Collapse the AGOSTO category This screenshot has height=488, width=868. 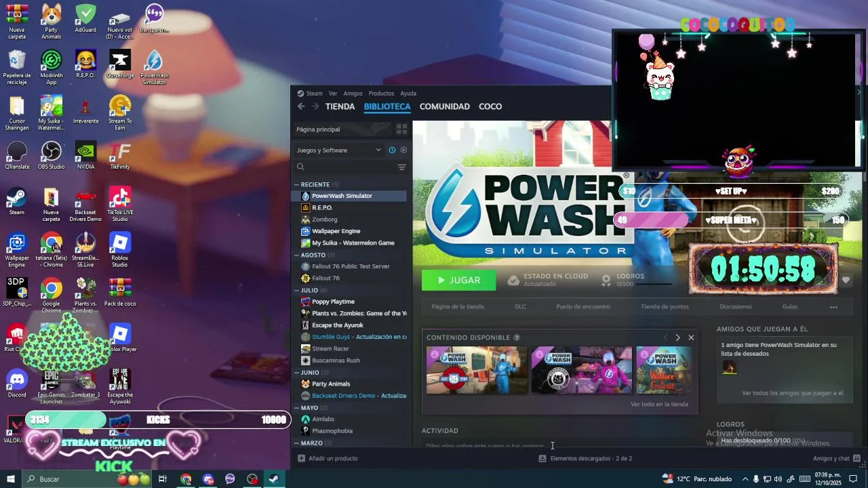296,255
